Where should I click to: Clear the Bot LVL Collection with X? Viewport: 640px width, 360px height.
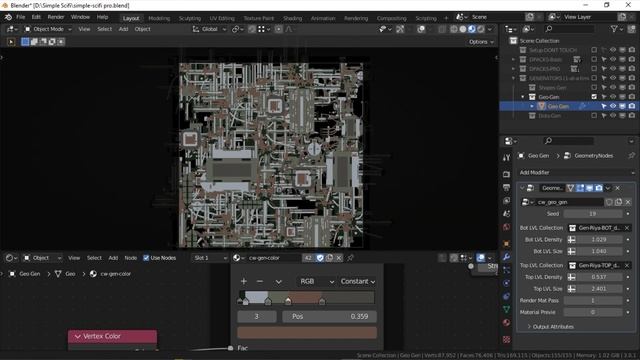coord(627,228)
